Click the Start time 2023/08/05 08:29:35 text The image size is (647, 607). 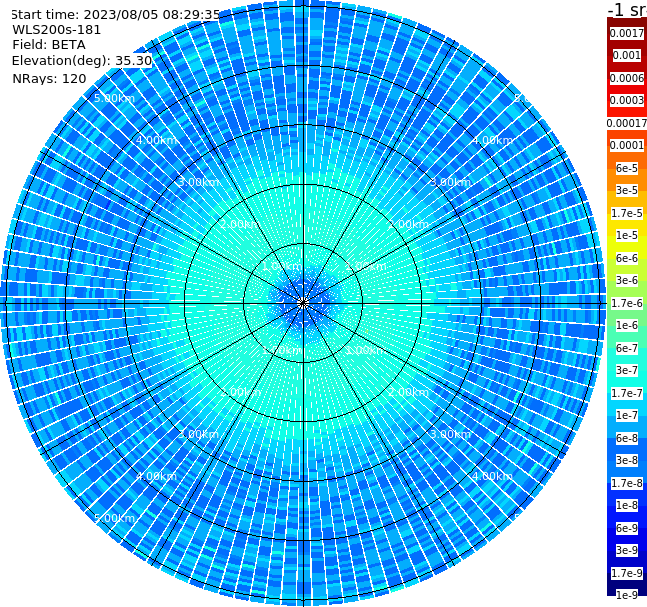[x=116, y=15]
